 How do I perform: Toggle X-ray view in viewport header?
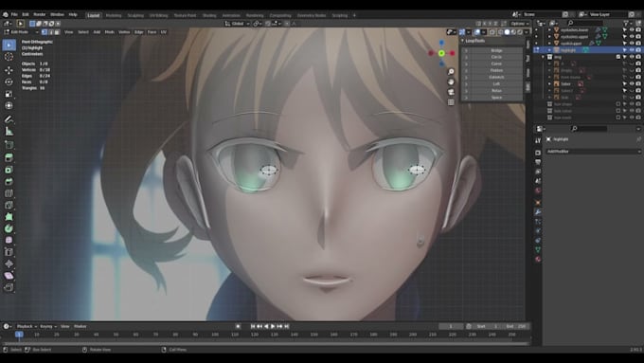(x=492, y=32)
